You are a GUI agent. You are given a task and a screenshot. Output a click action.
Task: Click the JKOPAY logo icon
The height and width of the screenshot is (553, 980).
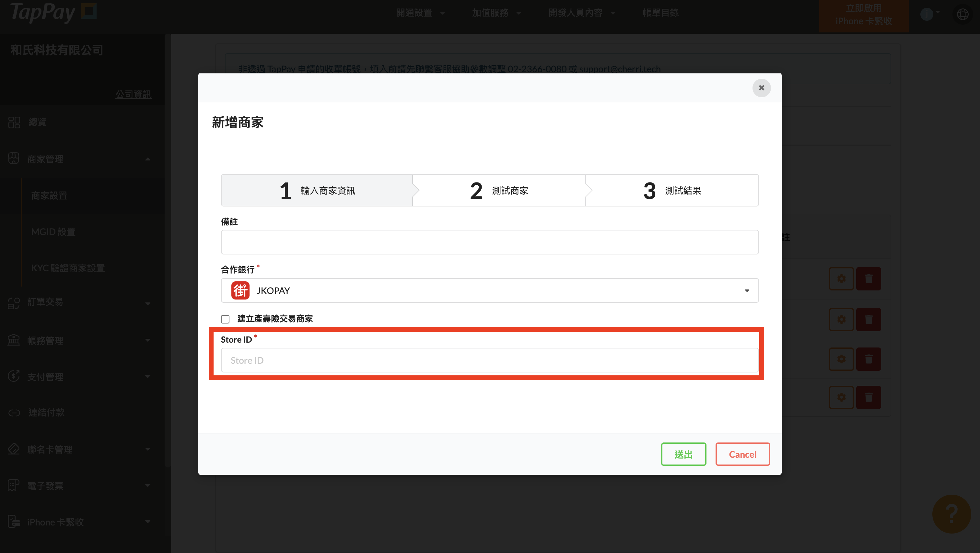click(240, 290)
